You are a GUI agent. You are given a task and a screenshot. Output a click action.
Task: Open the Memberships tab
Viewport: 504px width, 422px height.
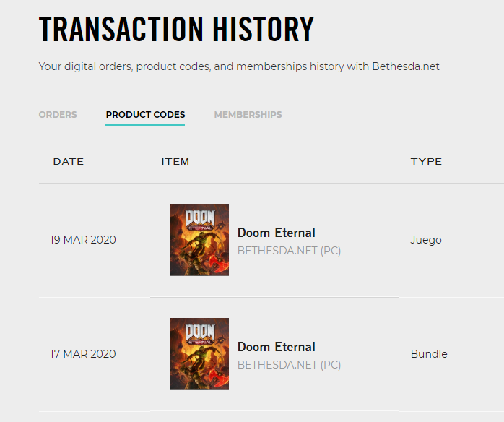coord(248,115)
